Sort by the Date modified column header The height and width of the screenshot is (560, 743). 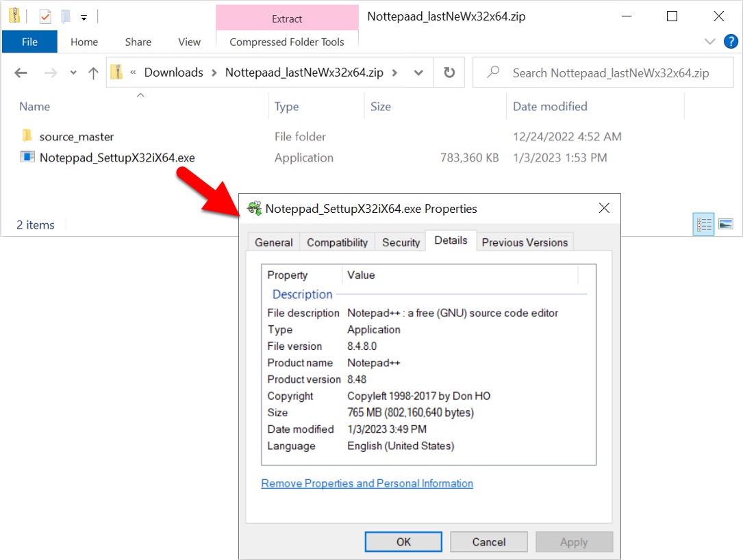point(550,106)
